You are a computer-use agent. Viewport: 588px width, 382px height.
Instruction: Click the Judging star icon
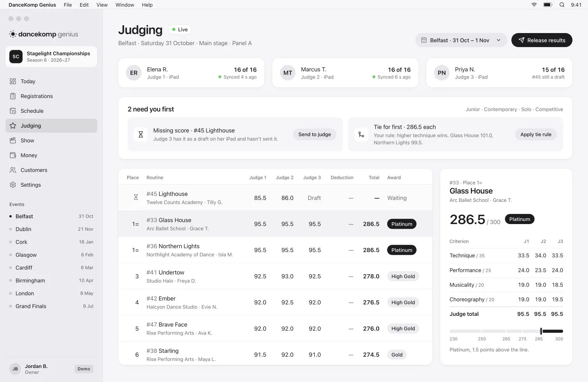coord(13,126)
